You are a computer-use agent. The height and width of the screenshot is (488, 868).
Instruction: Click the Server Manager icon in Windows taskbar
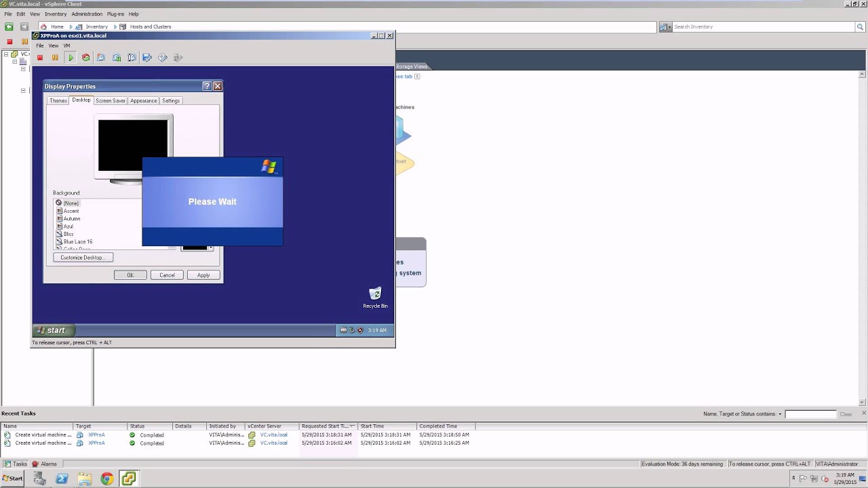[x=40, y=479]
